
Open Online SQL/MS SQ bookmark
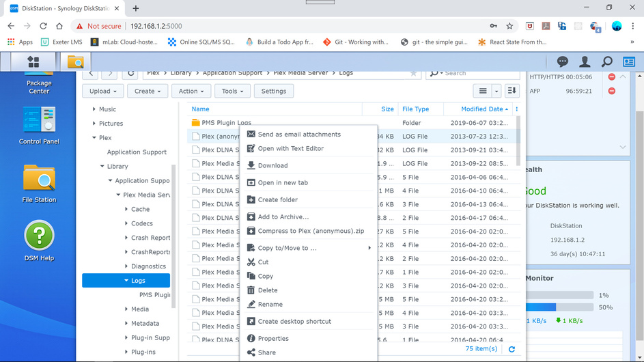(201, 42)
